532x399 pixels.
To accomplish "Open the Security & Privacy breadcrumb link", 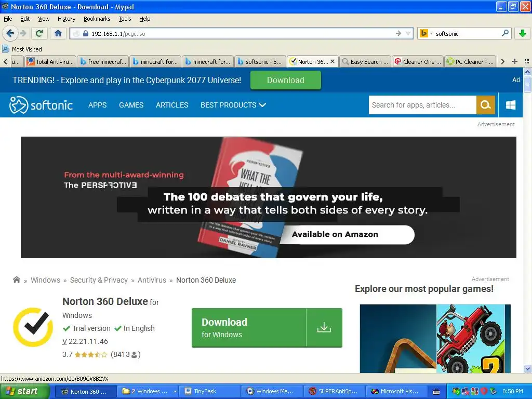I will click(99, 280).
